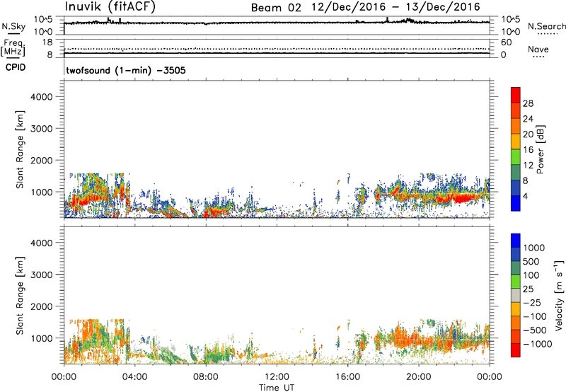Image resolution: width=566 pixels, height=392 pixels.
Task: Click the "4000" tick of the power panel
Action: pos(42,97)
